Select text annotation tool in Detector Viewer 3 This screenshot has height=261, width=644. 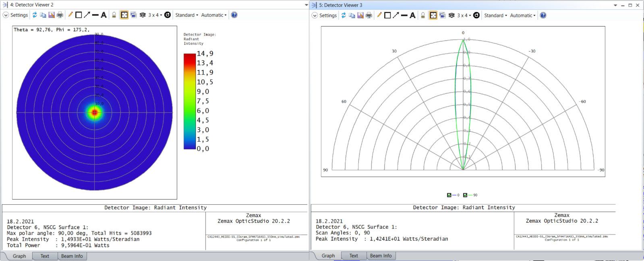click(x=413, y=15)
